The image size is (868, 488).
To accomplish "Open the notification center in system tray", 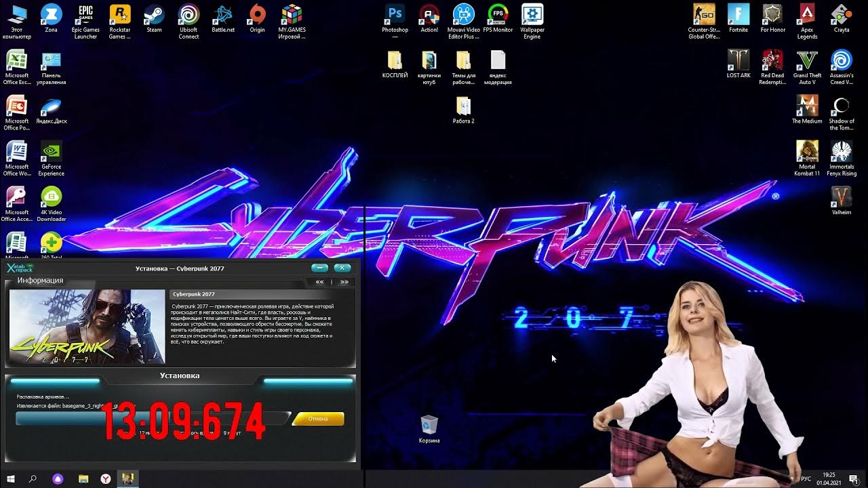I will (854, 479).
